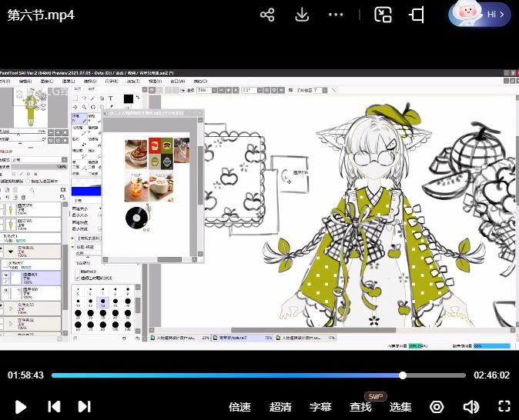Viewport: 519px width, 420px height.
Task: Skip to the previous video
Action: [x=54, y=407]
